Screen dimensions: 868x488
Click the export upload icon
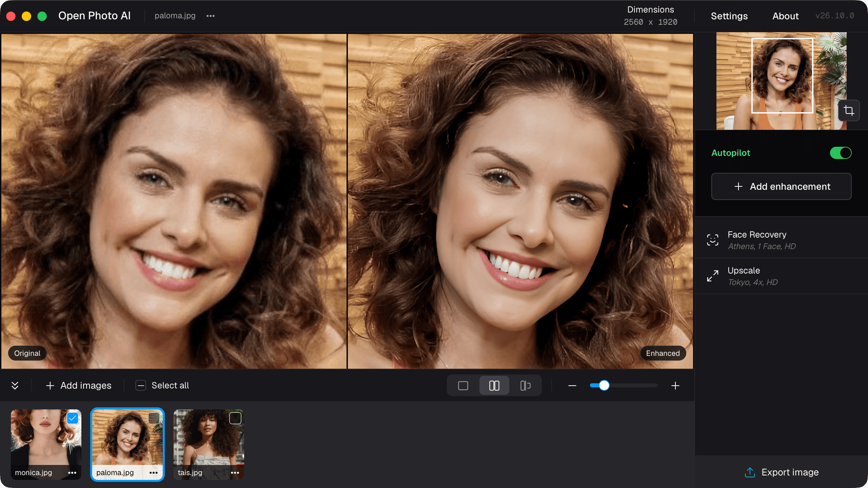coord(750,472)
